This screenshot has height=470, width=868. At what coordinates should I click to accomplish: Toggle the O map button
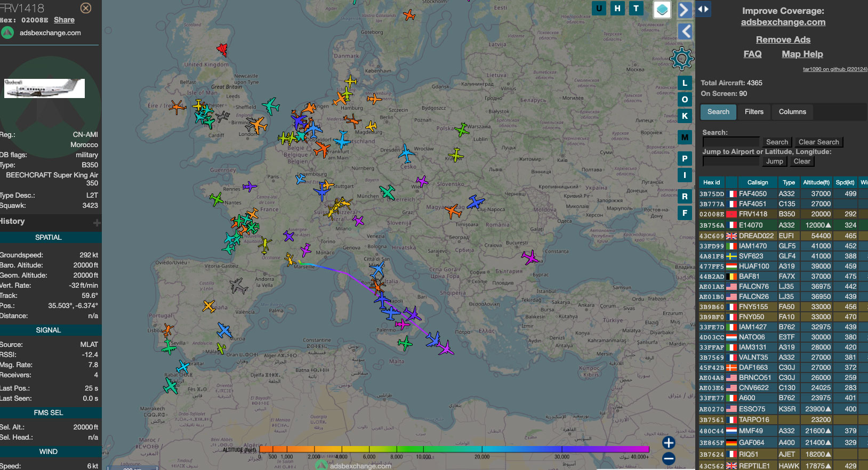(x=685, y=99)
